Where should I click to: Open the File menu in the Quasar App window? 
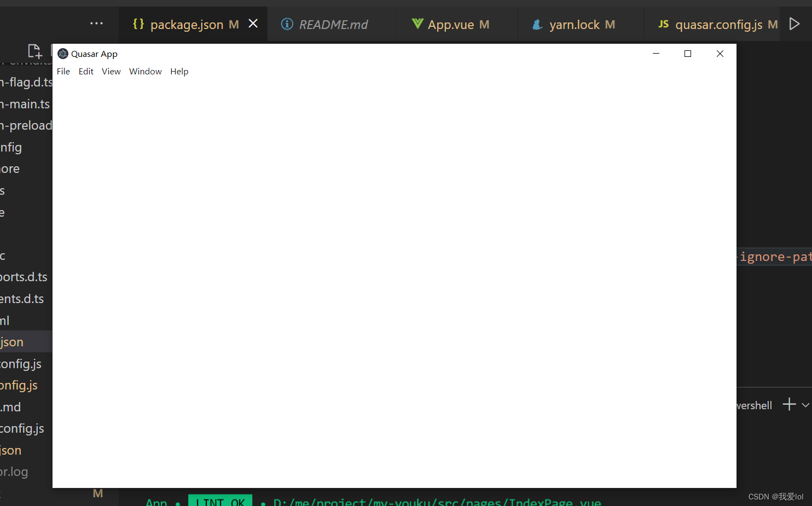pos(63,71)
